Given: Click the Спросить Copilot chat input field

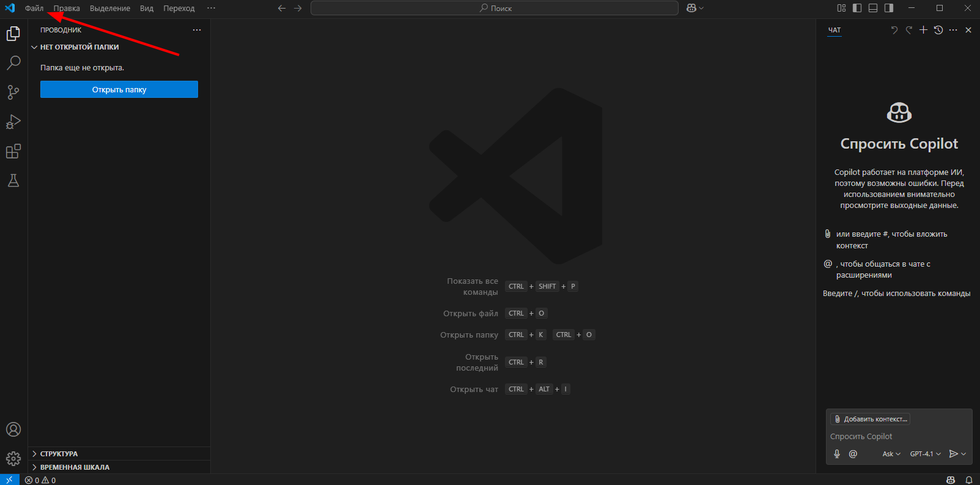Looking at the screenshot, I should (899, 436).
